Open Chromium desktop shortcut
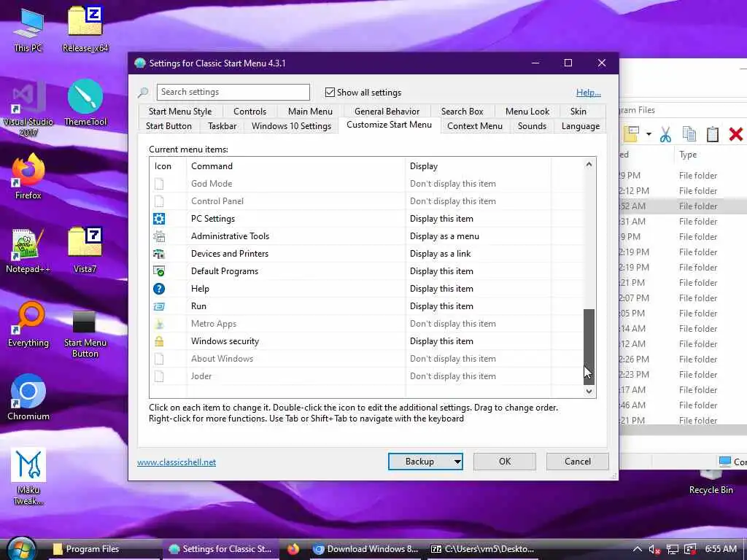This screenshot has width=747, height=560. tap(28, 397)
